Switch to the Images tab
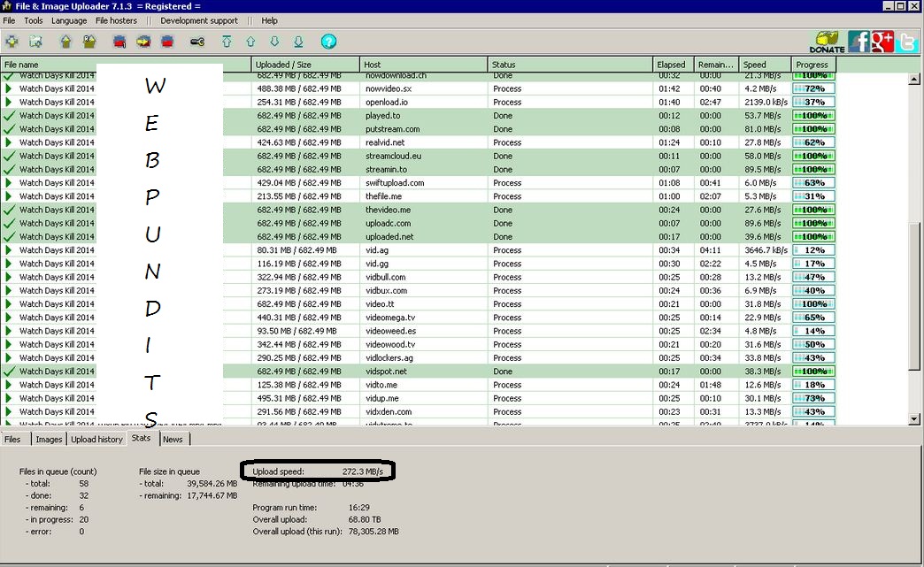 (49, 440)
